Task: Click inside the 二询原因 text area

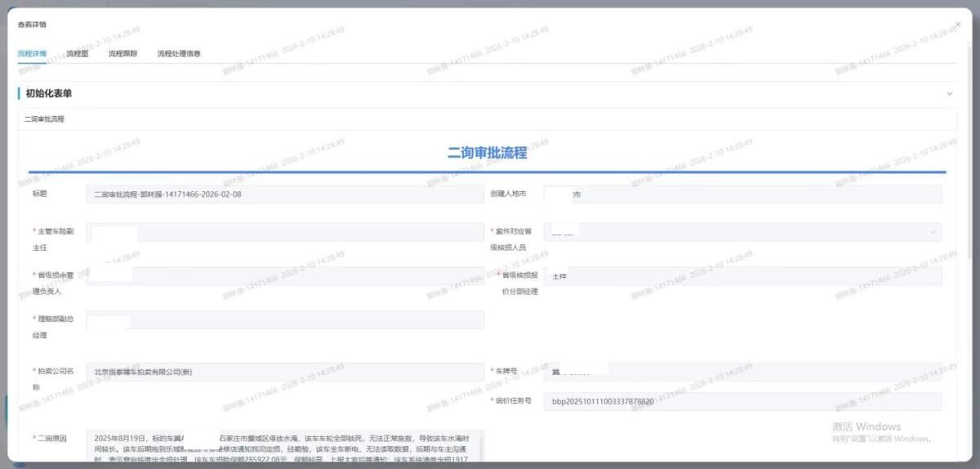Action: pos(284,445)
